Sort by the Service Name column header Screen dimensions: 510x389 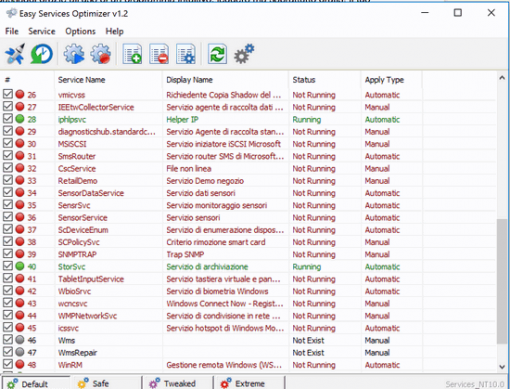(x=108, y=80)
